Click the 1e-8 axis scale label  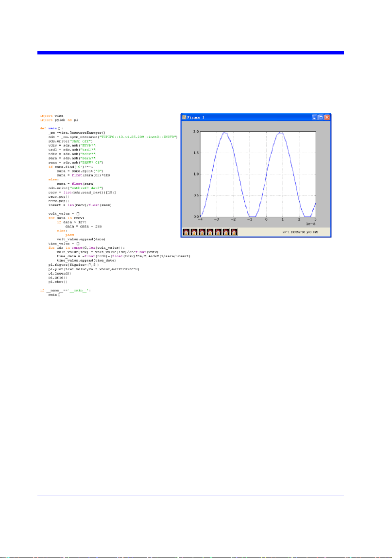[x=310, y=224]
